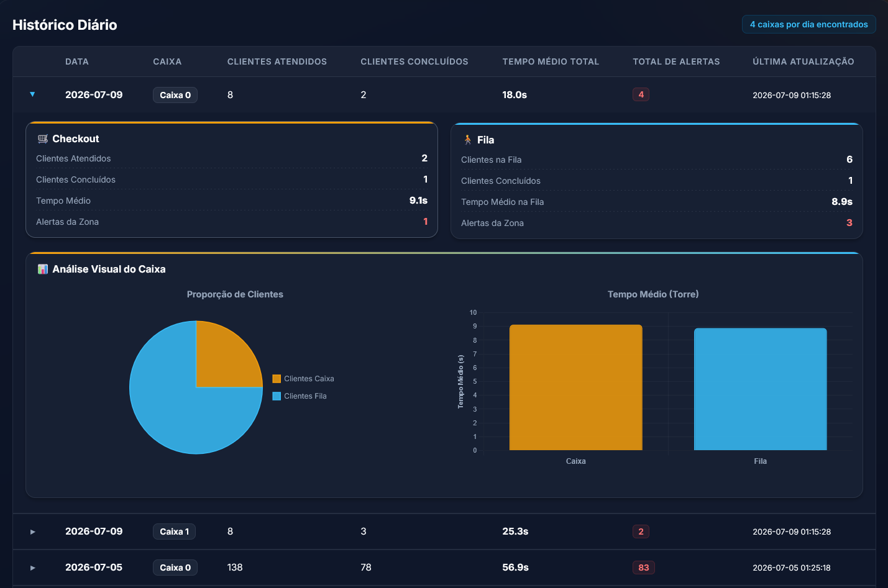Click the blue Clientes Fila legend swatch
This screenshot has width=888, height=588.
(277, 396)
